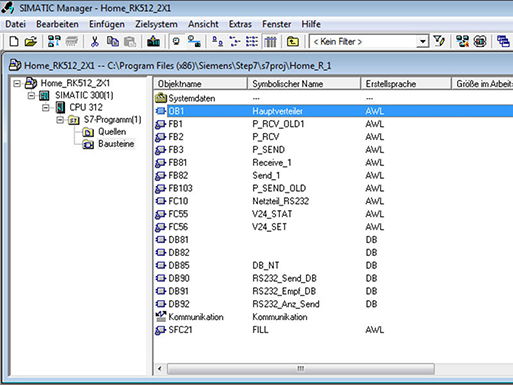Image resolution: width=513 pixels, height=385 pixels.
Task: Open the Ansicht menu
Action: tap(203, 24)
